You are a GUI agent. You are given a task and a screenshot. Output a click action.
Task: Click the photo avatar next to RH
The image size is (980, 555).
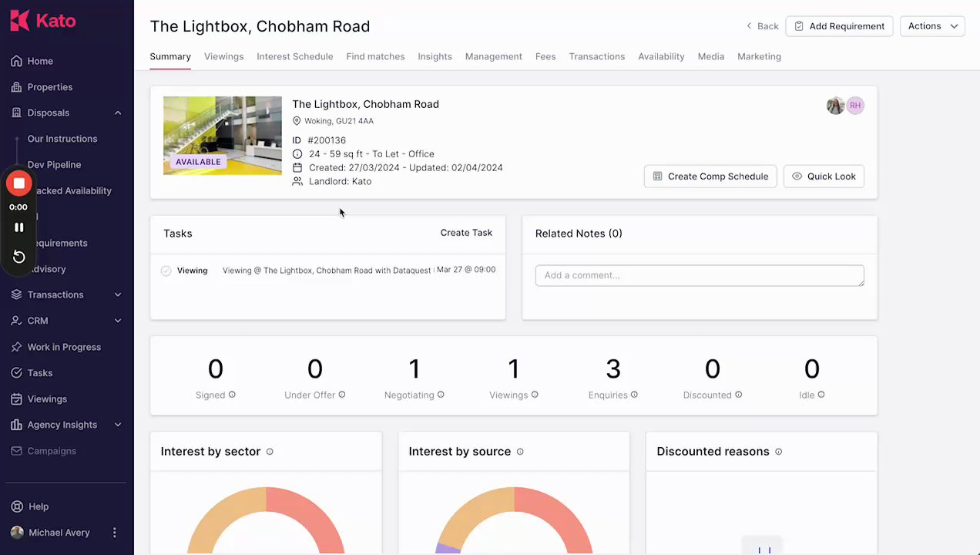click(x=836, y=106)
